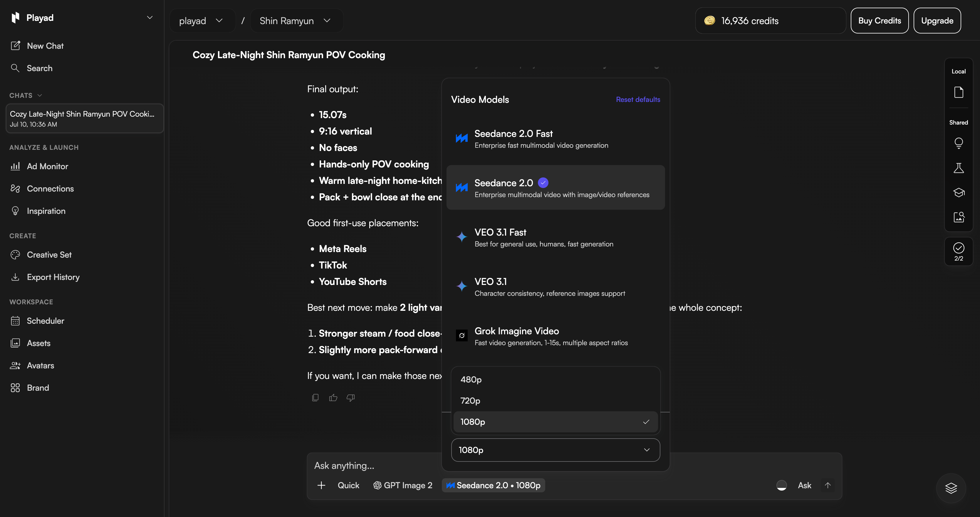Open New Chat from the sidebar
The image size is (980, 517).
pyautogui.click(x=37, y=46)
